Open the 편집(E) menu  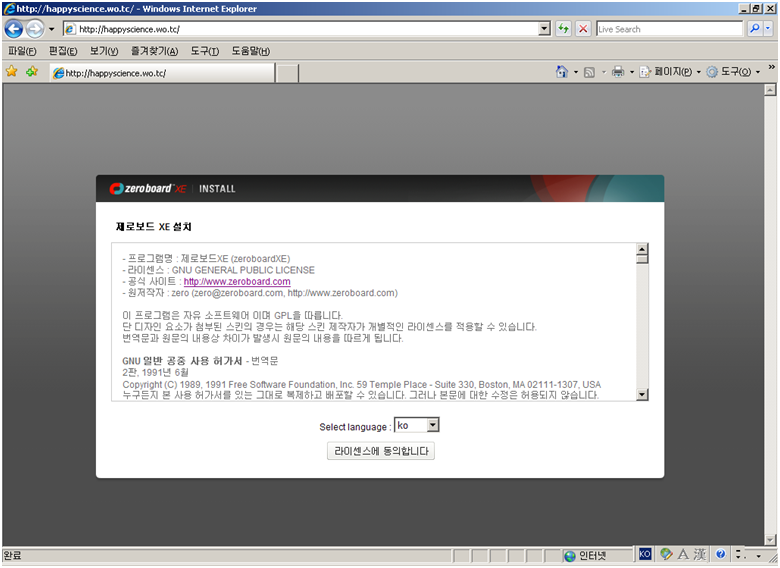63,51
